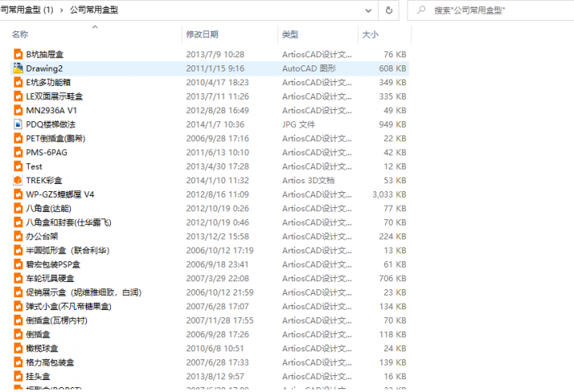Click the 橄榄球盒 file icon

click(18, 348)
